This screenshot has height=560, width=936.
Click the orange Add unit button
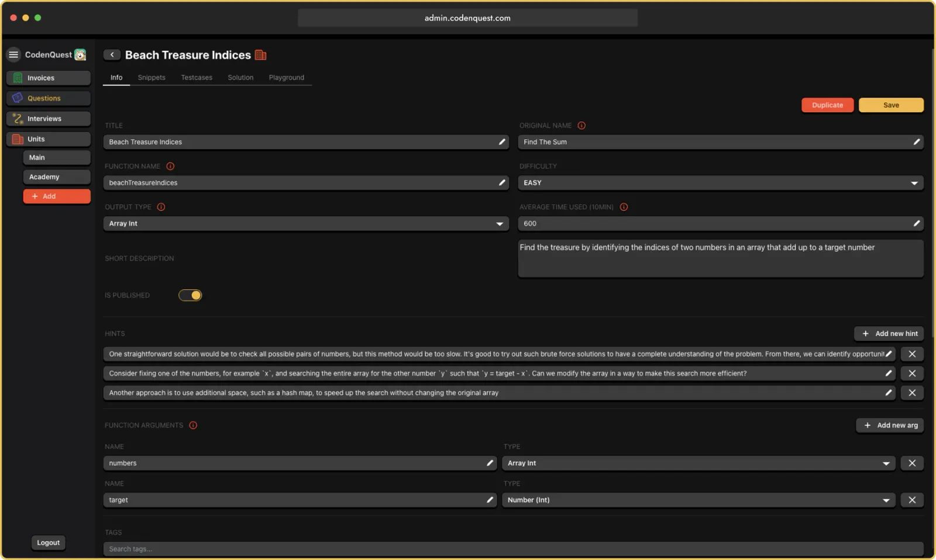pyautogui.click(x=57, y=196)
